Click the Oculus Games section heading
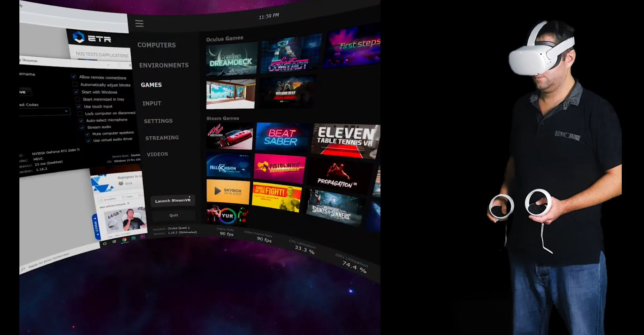This screenshot has width=644, height=335. click(225, 38)
